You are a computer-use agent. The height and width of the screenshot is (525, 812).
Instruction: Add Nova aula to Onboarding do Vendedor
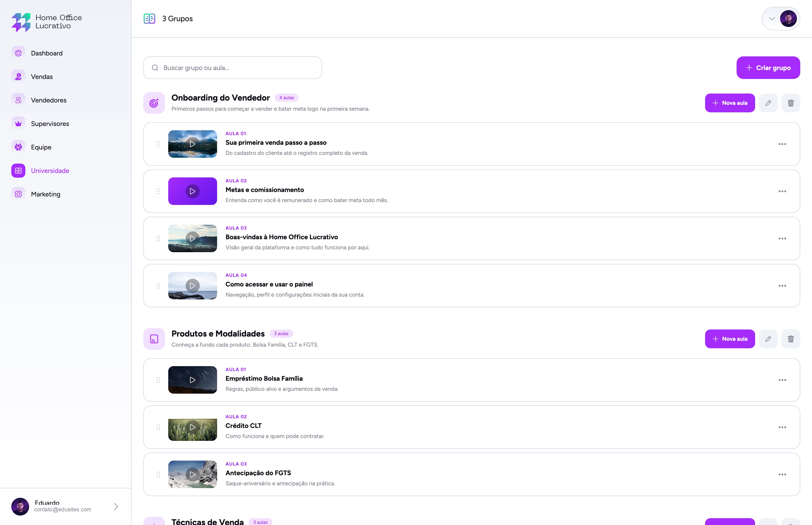730,103
